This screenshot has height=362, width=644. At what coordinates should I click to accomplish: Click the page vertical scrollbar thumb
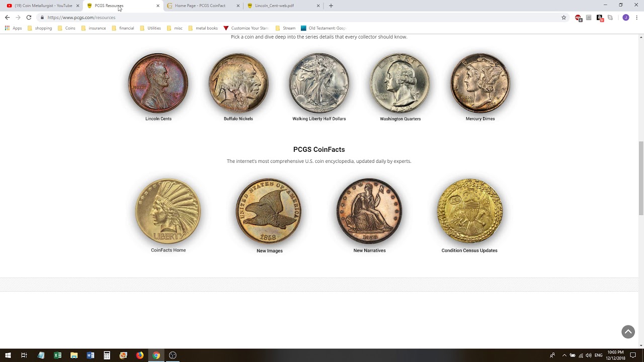click(x=641, y=178)
